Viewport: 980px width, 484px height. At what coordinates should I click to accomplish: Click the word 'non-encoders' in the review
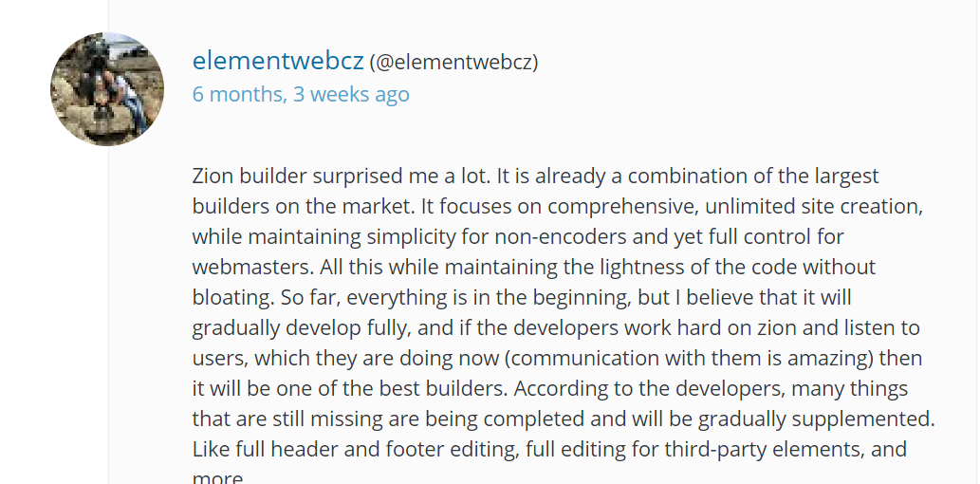point(598,236)
